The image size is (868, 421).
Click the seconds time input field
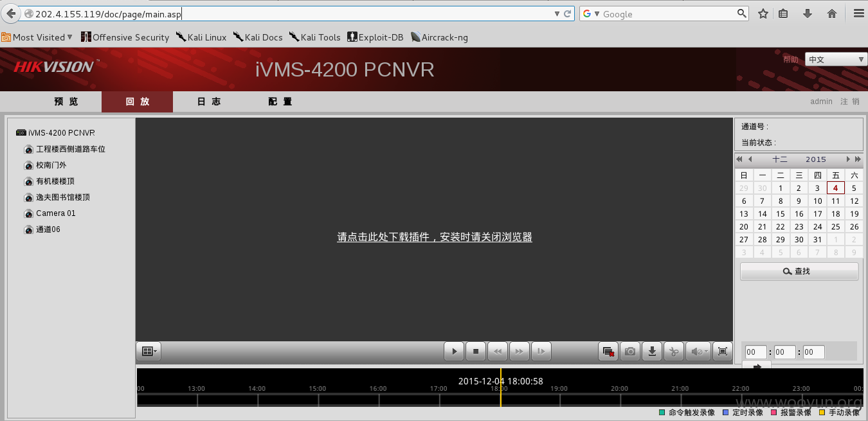(814, 352)
